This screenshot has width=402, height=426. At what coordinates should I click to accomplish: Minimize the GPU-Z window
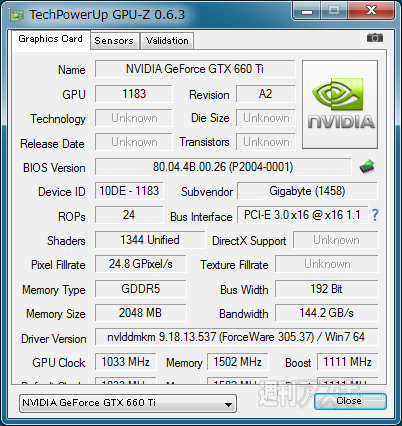[306, 10]
